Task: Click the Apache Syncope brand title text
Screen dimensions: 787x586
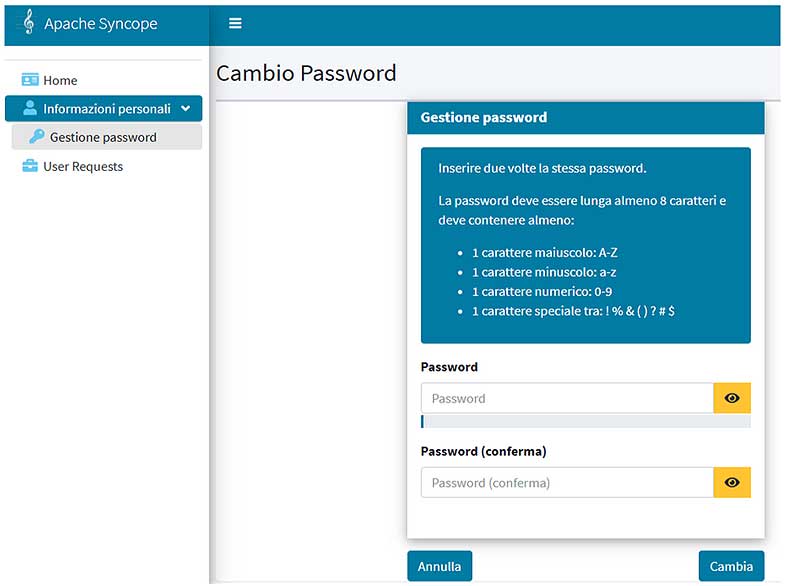Action: tap(101, 24)
